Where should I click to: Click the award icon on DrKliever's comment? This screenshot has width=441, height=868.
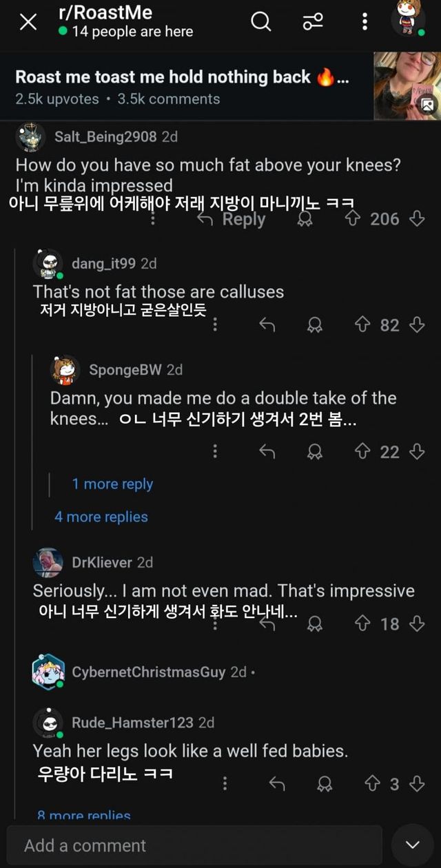tap(314, 624)
